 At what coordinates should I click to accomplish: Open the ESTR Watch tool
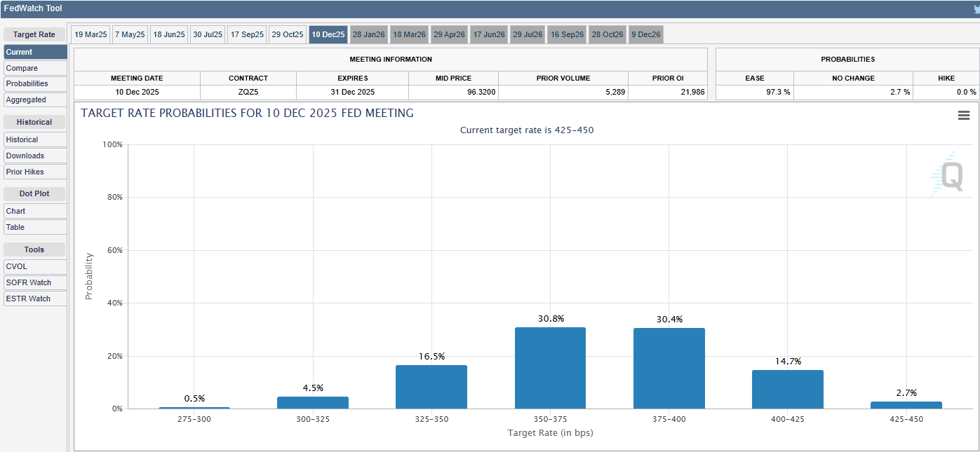tap(35, 298)
